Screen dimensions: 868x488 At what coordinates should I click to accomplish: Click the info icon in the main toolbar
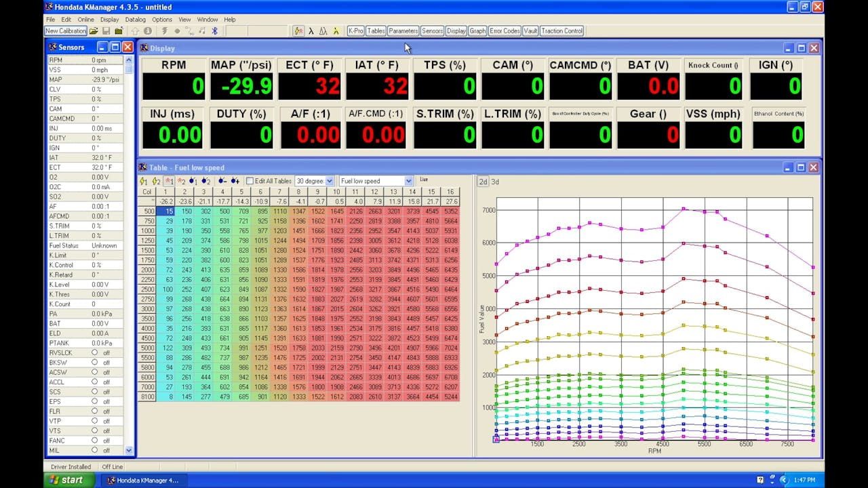tap(148, 31)
